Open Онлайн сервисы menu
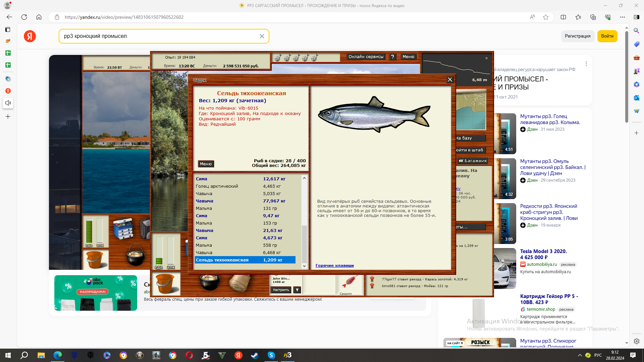The height and width of the screenshot is (362, 644). tap(366, 57)
